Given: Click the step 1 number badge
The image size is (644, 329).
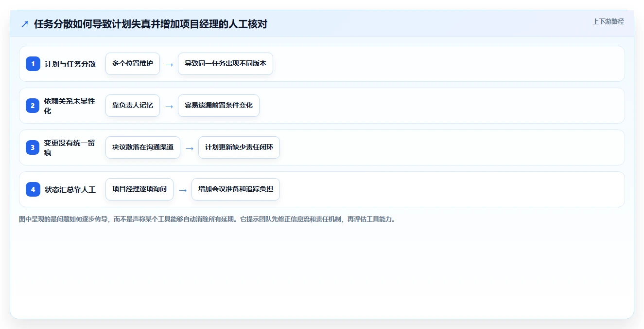Looking at the screenshot, I should tap(33, 64).
